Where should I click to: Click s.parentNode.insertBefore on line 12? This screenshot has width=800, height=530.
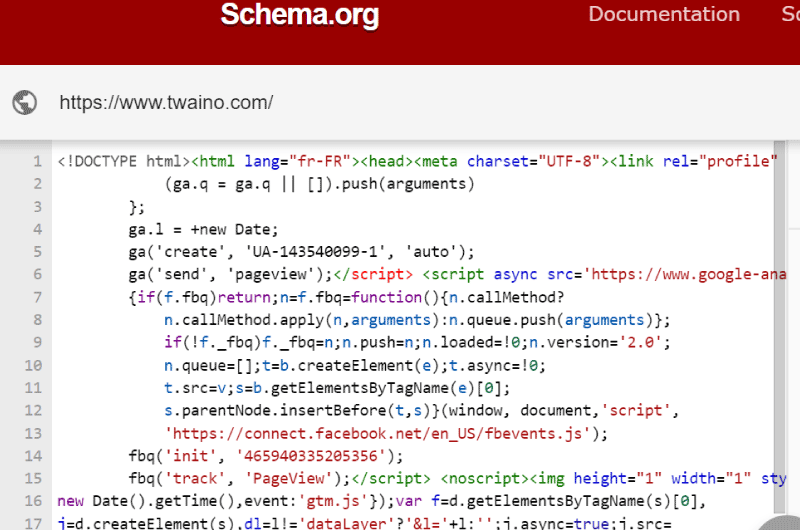tap(275, 411)
